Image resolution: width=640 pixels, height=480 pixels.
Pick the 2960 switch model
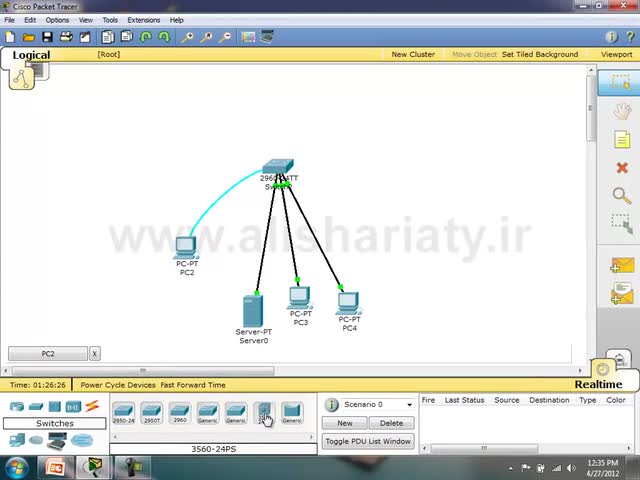[x=180, y=413]
